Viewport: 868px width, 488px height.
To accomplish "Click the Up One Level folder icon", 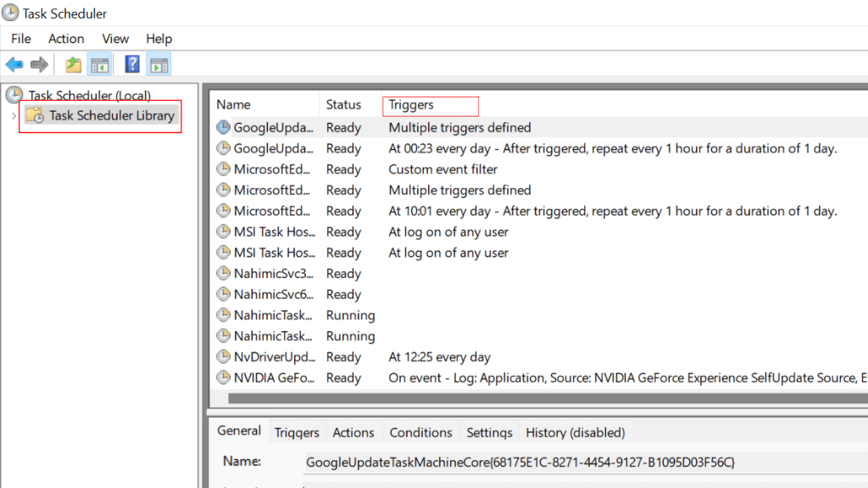I will tap(74, 64).
